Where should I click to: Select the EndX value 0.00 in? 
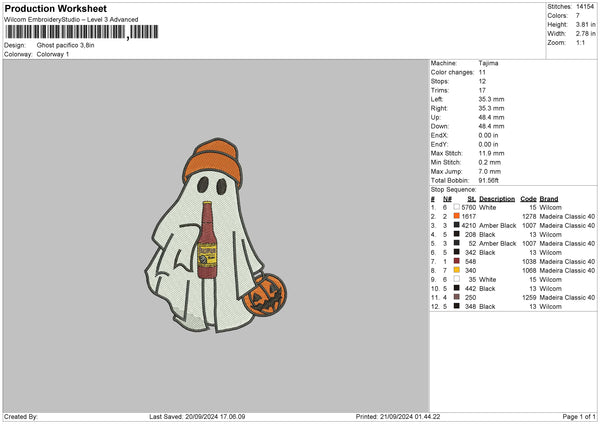pyautogui.click(x=488, y=135)
